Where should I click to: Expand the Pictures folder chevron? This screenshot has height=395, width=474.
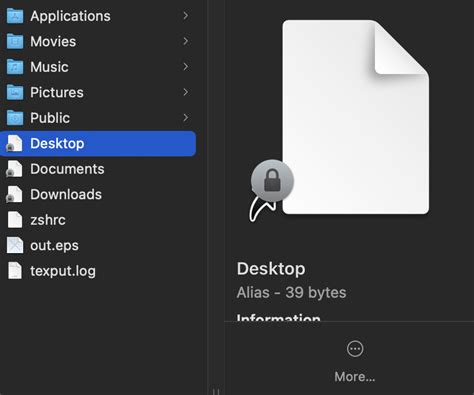[x=186, y=92]
